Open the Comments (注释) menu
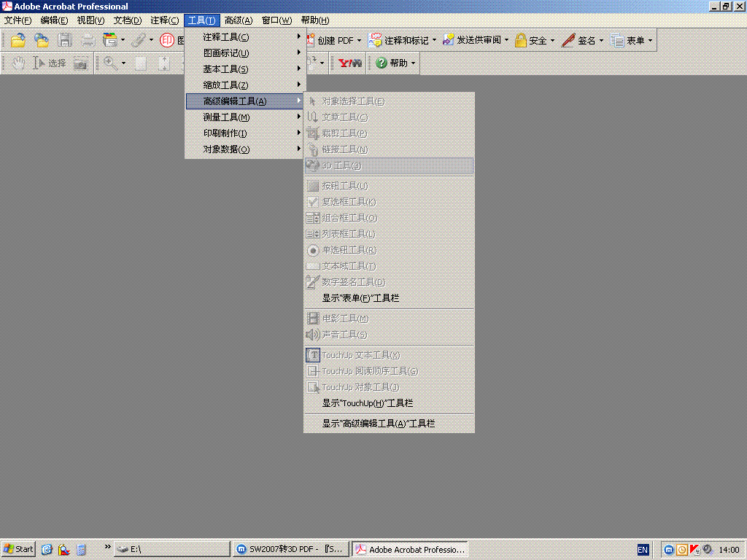 click(x=164, y=20)
